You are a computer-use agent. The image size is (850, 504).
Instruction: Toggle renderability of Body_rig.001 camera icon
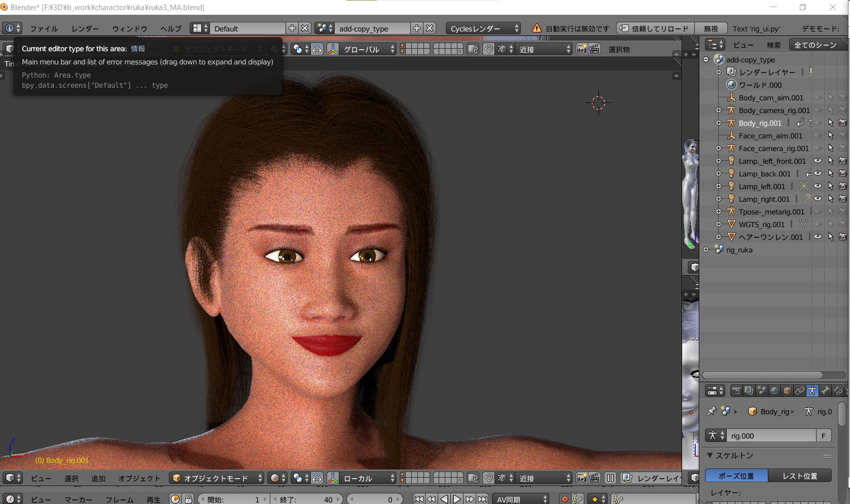(x=842, y=123)
